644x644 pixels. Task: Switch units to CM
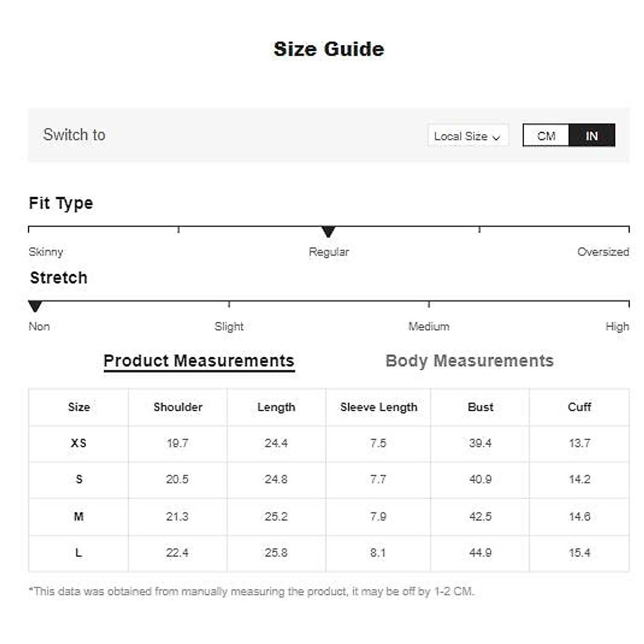[546, 136]
